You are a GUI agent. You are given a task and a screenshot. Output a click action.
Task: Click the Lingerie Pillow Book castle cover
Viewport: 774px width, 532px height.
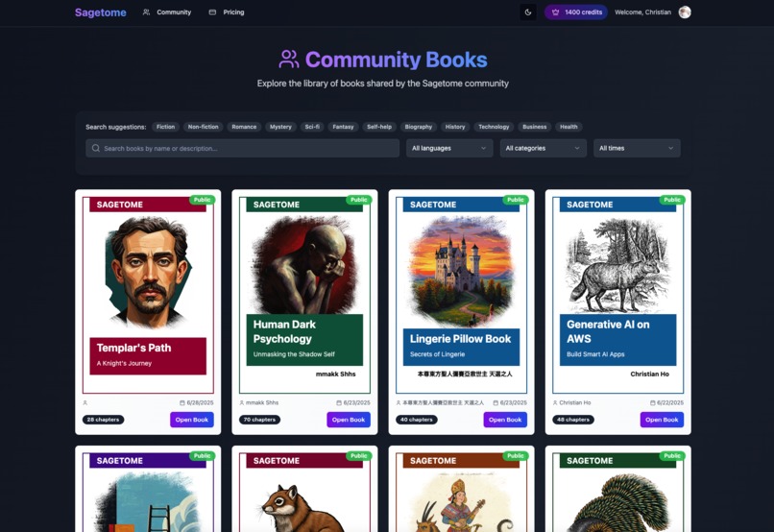coord(462,271)
